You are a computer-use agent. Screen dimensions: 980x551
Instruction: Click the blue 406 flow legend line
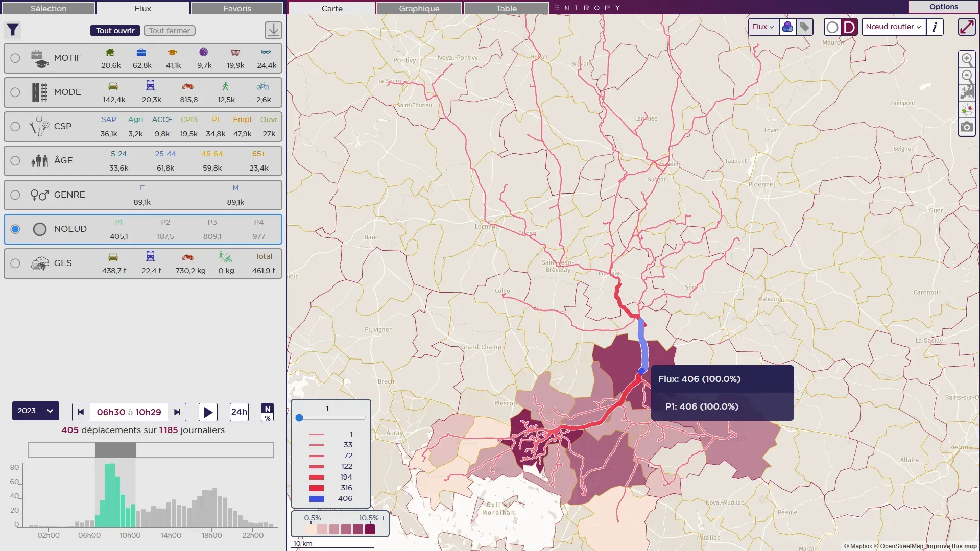coord(317,499)
